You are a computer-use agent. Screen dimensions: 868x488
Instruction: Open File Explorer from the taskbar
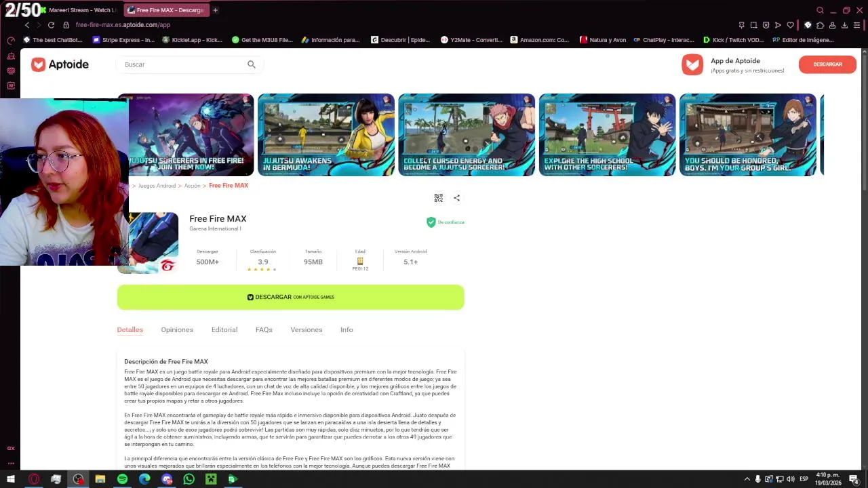100,479
